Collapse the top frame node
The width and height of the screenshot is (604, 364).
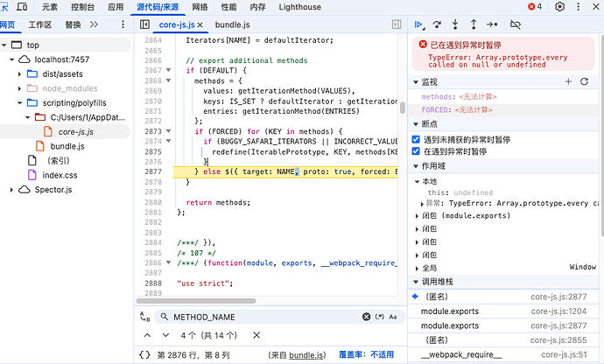pos(4,45)
